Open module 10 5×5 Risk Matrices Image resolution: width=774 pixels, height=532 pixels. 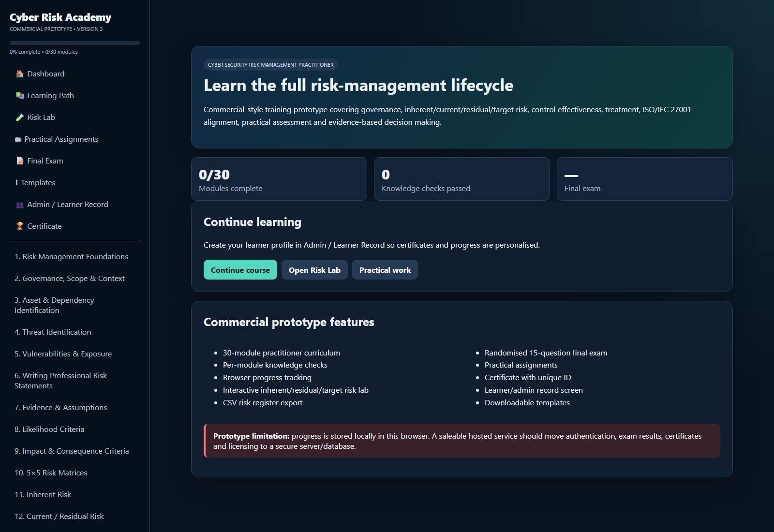point(75,473)
